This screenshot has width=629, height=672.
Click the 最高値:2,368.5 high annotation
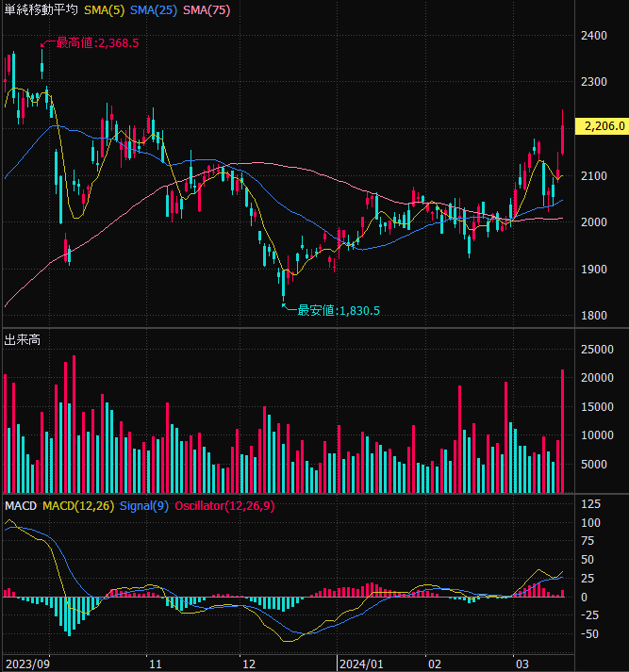coord(98,42)
